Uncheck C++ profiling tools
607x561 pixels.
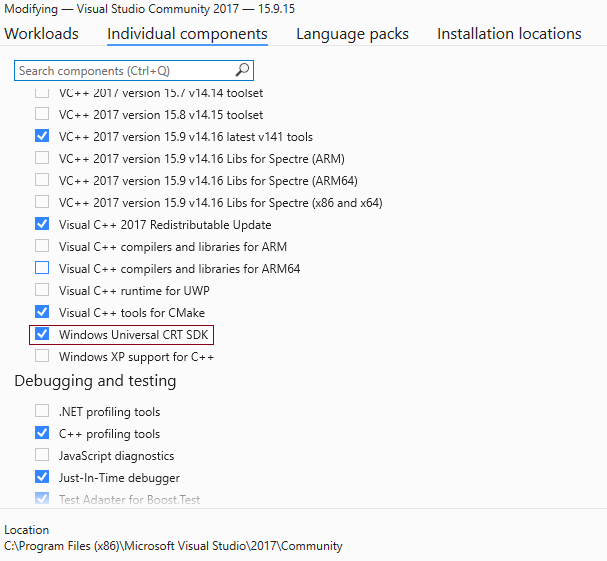[x=42, y=433]
